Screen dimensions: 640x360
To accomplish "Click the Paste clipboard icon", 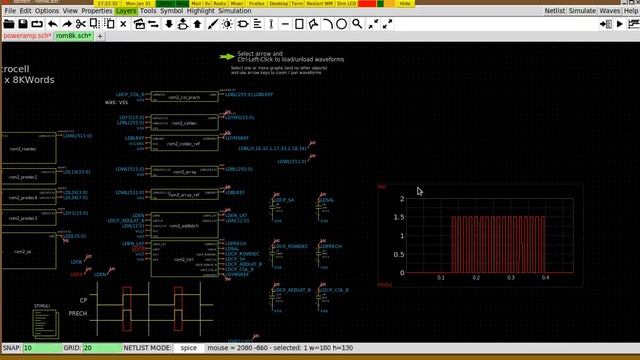I will pyautogui.click(x=109, y=24).
